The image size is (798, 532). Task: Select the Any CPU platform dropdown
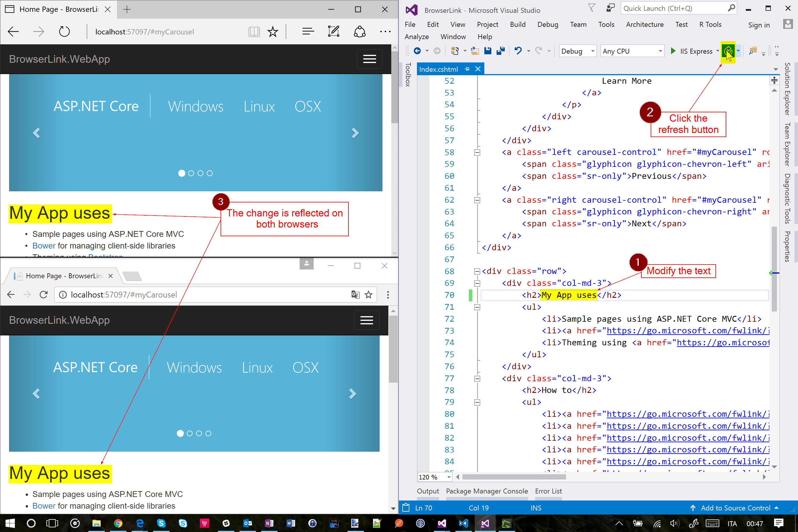pos(631,51)
